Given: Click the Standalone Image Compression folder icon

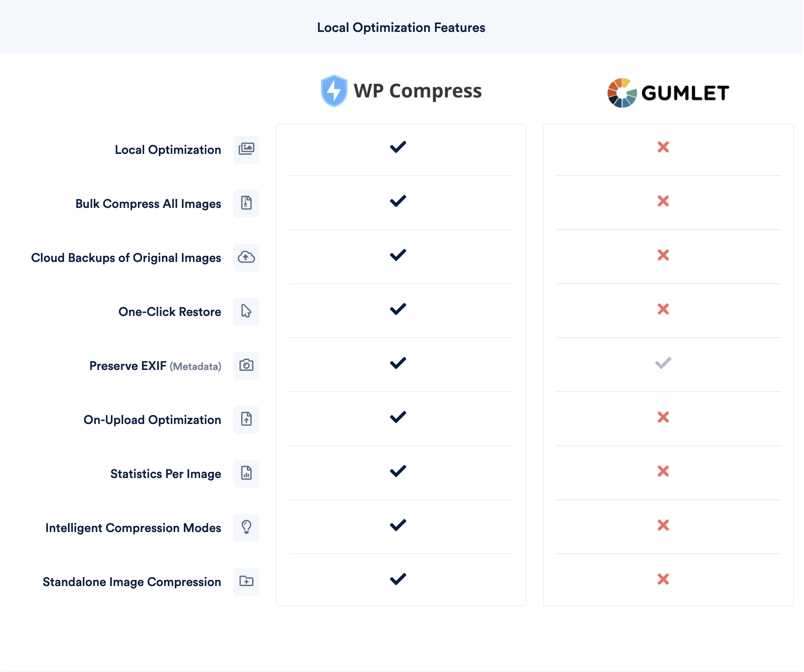Looking at the screenshot, I should tap(246, 581).
